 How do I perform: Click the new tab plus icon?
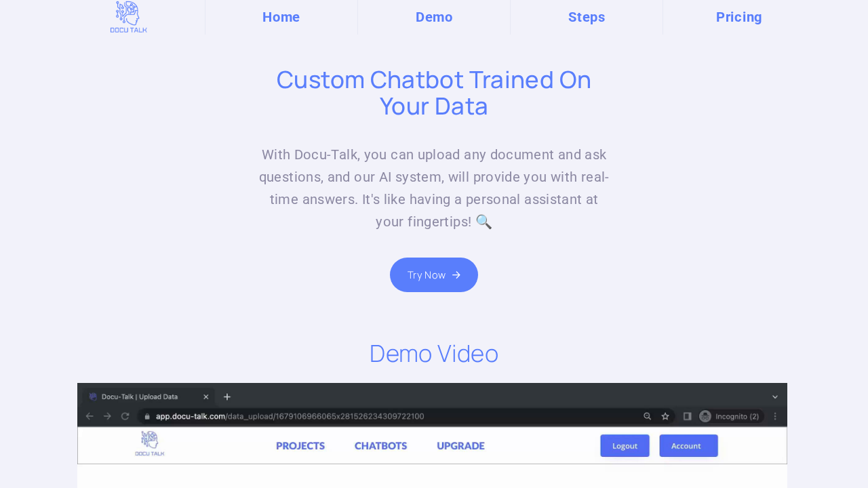[x=227, y=397]
